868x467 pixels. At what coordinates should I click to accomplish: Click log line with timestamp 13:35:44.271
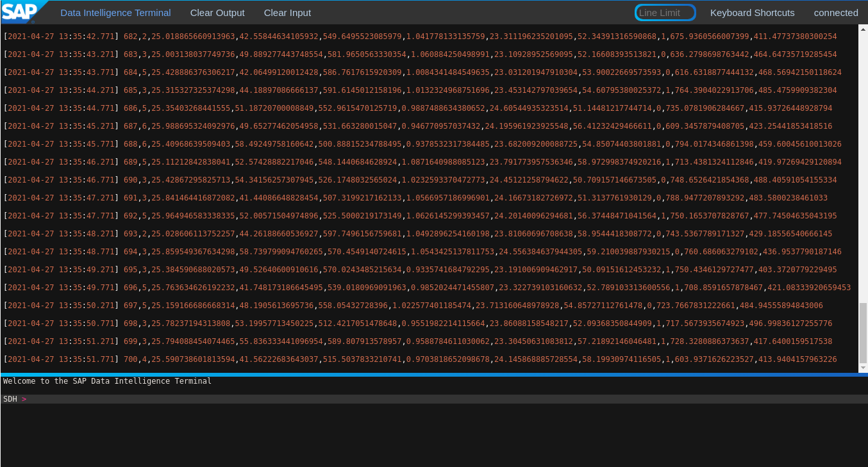point(420,90)
